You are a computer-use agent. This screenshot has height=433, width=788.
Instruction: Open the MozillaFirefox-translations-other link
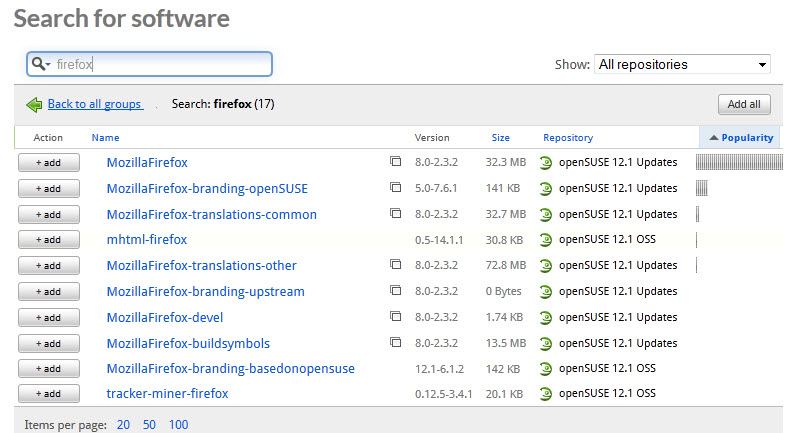202,266
